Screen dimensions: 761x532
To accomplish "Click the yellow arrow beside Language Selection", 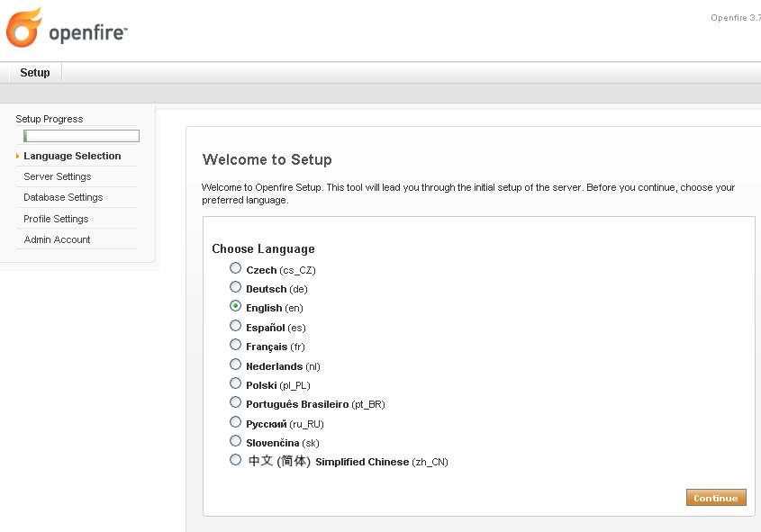I will 17,156.
